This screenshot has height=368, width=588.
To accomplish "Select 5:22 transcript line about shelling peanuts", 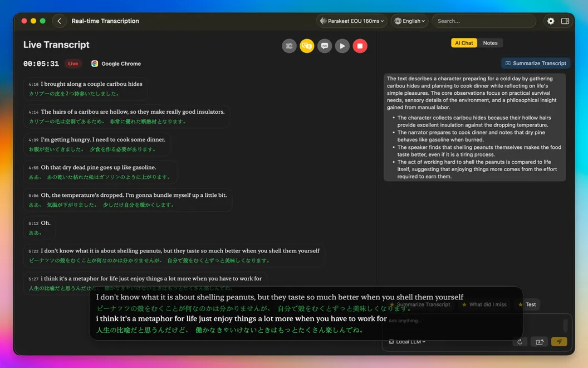I will pyautogui.click(x=180, y=251).
